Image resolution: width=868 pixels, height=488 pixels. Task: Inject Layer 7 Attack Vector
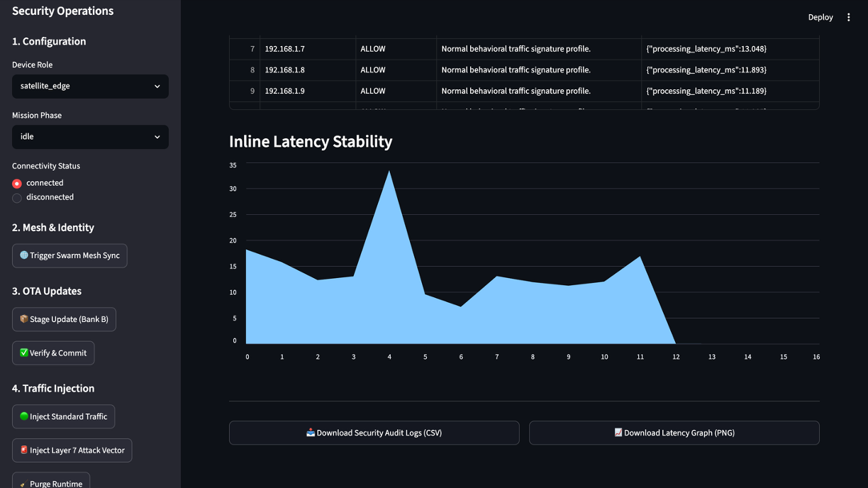pyautogui.click(x=72, y=450)
